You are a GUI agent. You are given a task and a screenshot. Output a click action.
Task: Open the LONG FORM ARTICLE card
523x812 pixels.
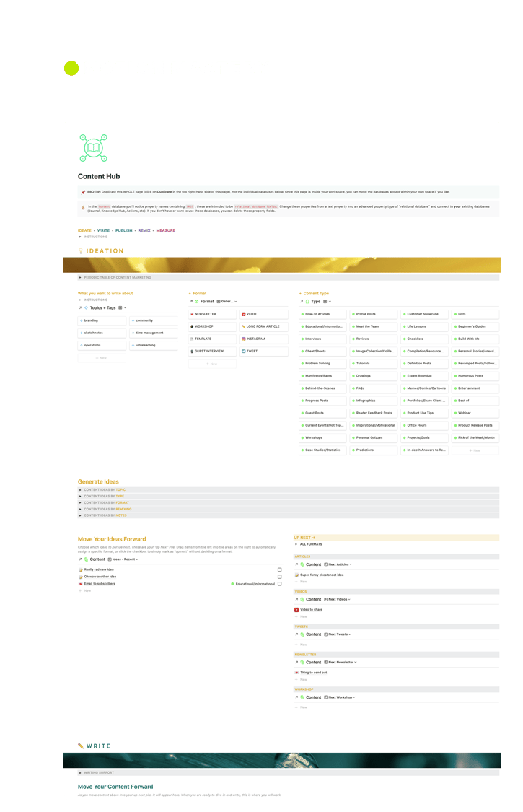tap(263, 326)
